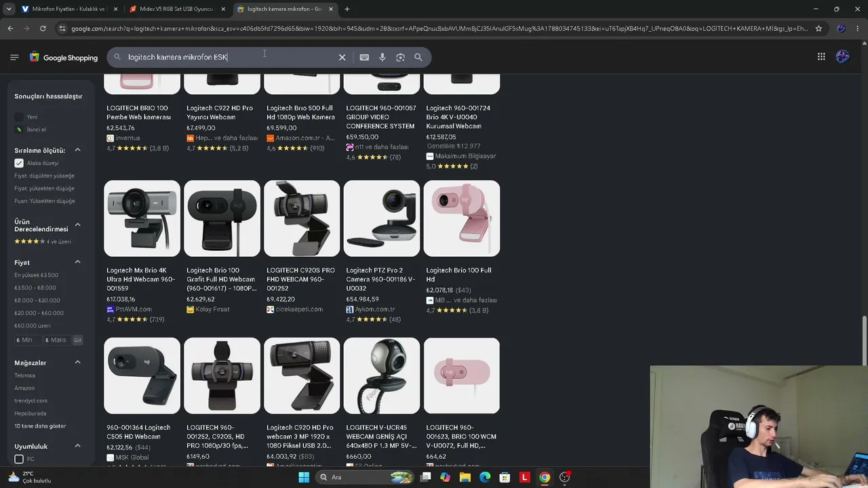Tick the İkinci el condition filter
This screenshot has width=868, height=488.
19,129
